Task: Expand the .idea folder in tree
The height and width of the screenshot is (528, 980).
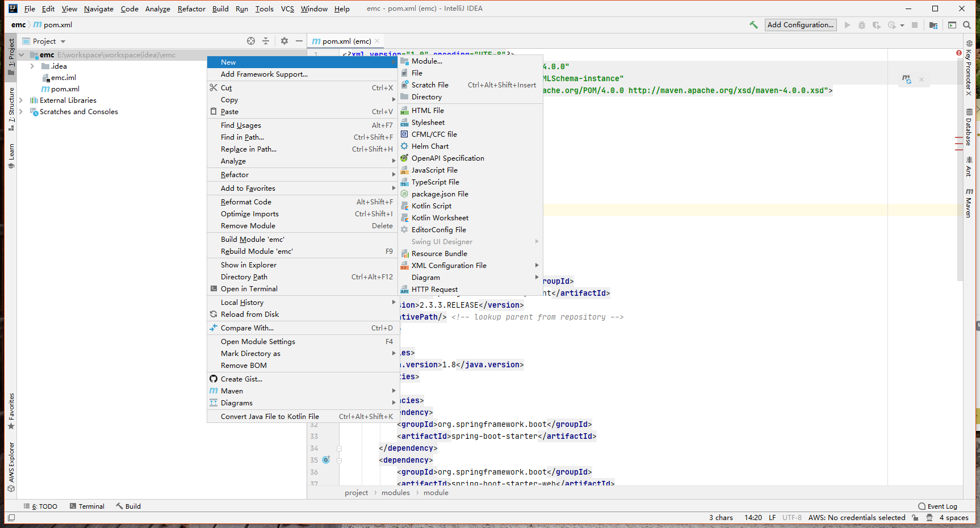Action: 32,66
